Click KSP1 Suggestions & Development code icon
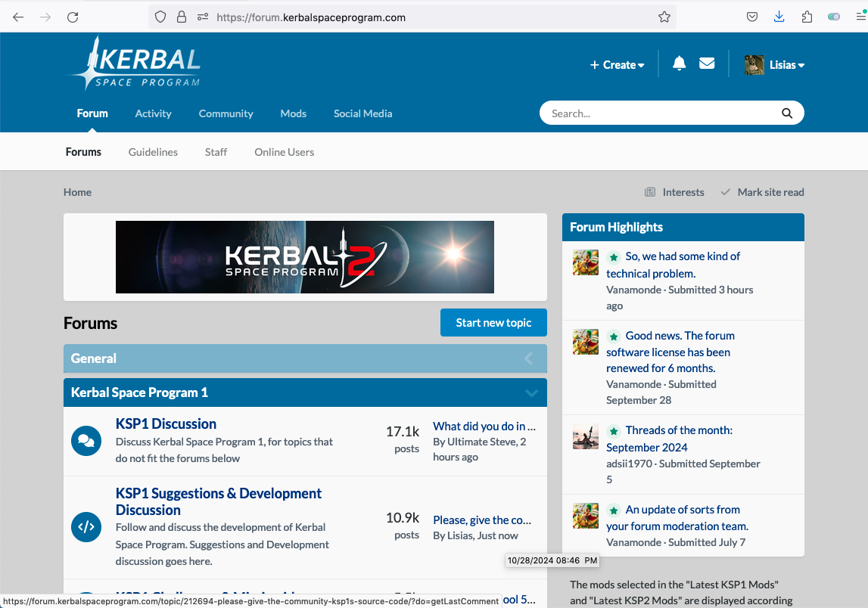Image resolution: width=868 pixels, height=608 pixels. click(86, 526)
